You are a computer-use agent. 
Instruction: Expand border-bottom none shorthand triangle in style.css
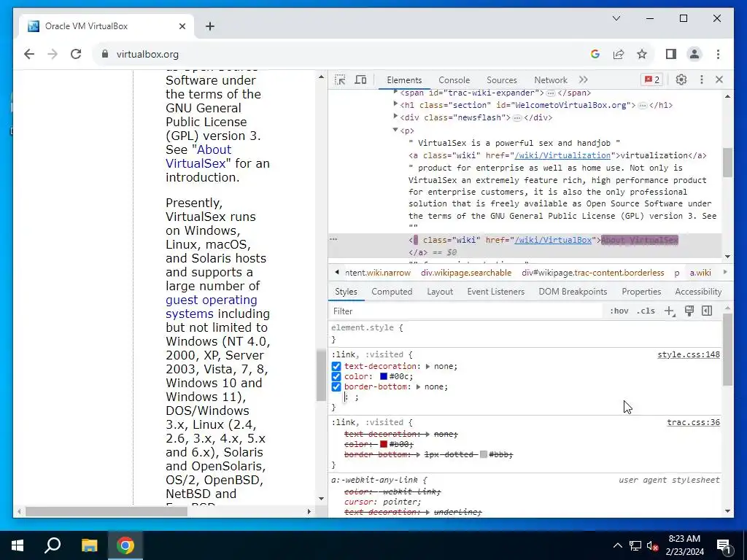tap(418, 386)
